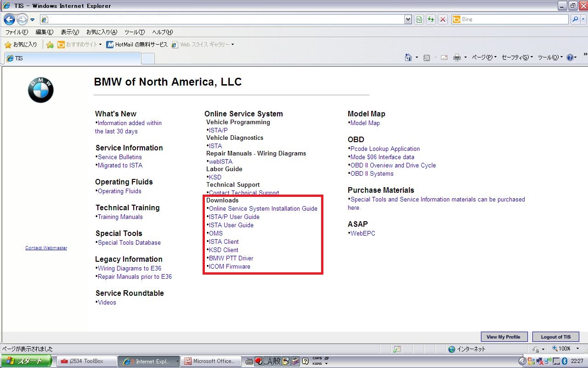The image size is (588, 368).
Task: Click the add to favorites bar icon
Action: point(50,45)
